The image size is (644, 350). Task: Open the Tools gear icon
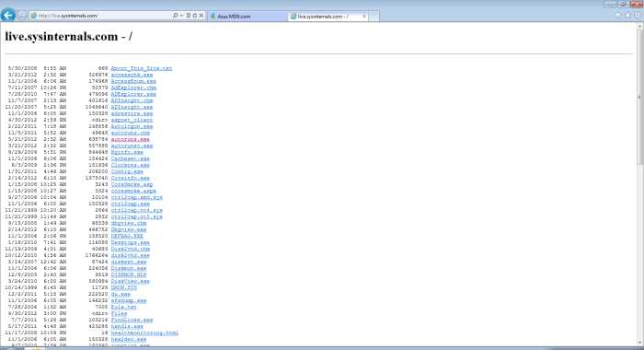click(638, 16)
